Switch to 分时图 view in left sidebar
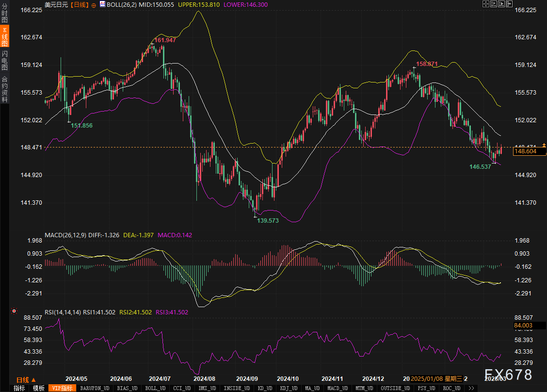This screenshot has width=547, height=392. (4, 16)
